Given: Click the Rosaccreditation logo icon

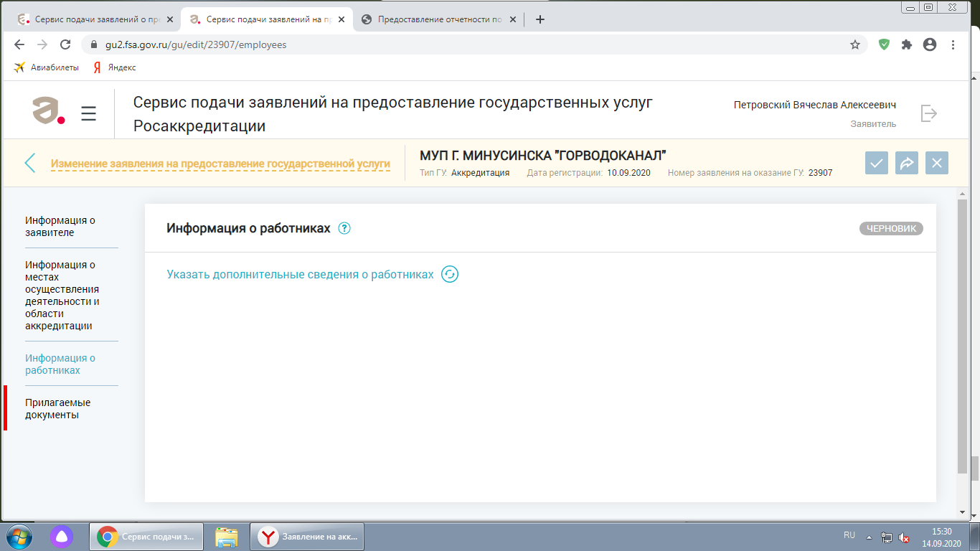Looking at the screenshot, I should tap(49, 110).
